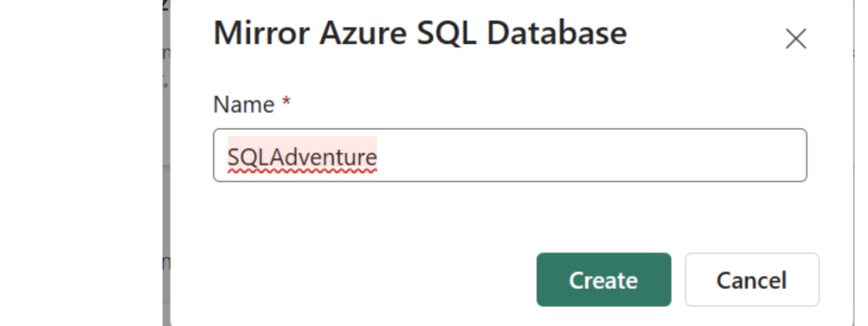Click the Mirror Azure SQL Database title
The height and width of the screenshot is (326, 868).
[420, 33]
